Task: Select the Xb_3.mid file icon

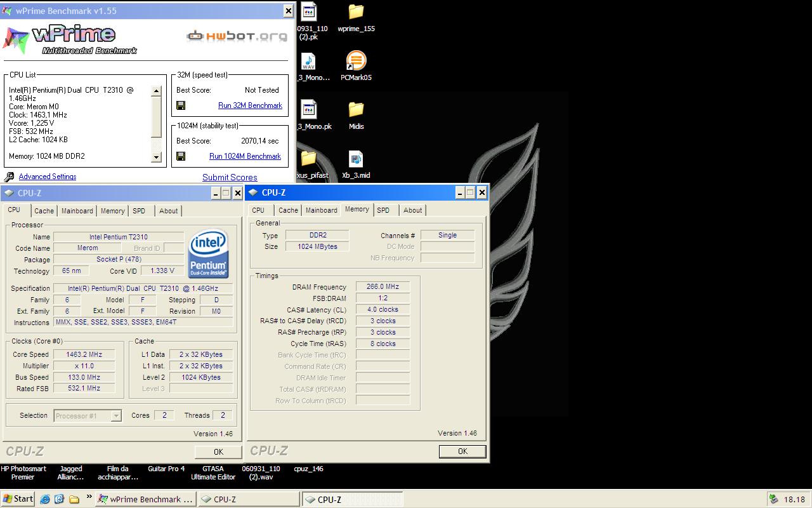Action: coord(356,159)
